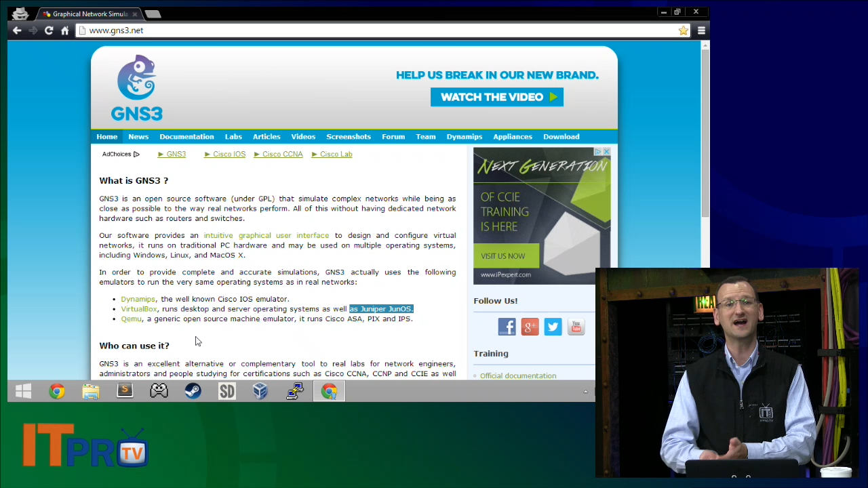This screenshot has height=488, width=868.
Task: Open the GNS3 Google Plus icon
Action: pos(530,327)
